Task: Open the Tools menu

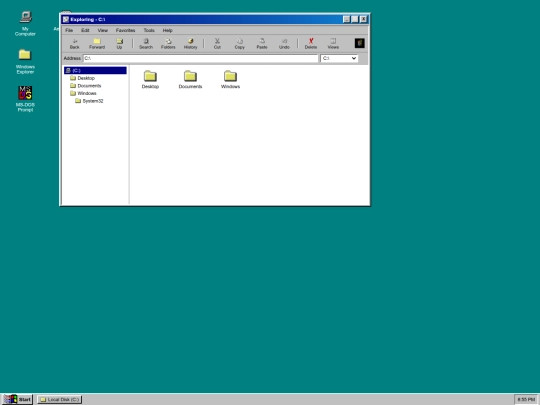Action: click(x=149, y=30)
